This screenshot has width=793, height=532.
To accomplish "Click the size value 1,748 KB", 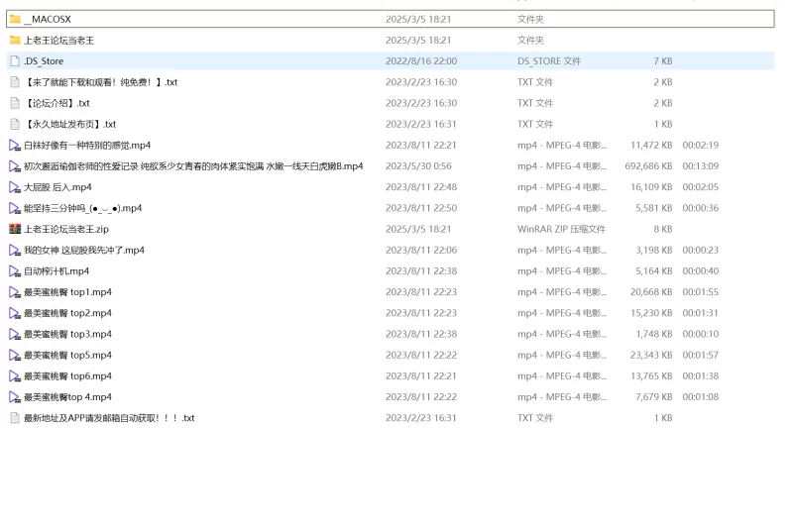I will [x=654, y=334].
